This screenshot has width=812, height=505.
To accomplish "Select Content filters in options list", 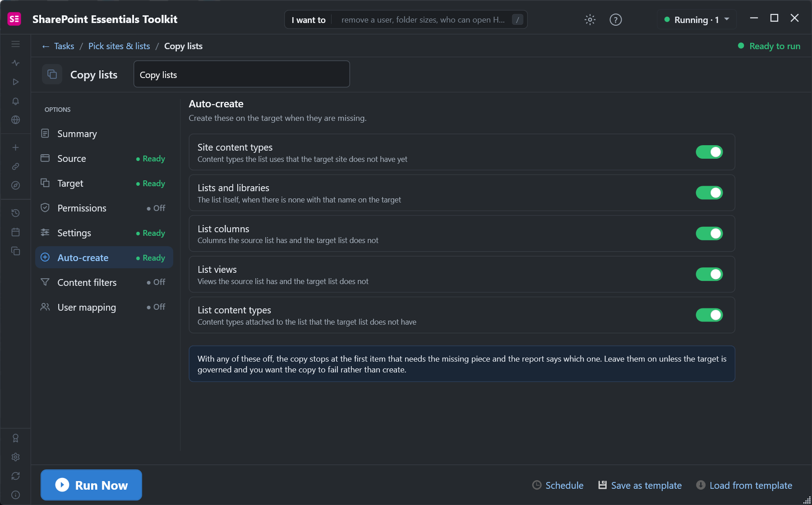I will [x=104, y=282].
